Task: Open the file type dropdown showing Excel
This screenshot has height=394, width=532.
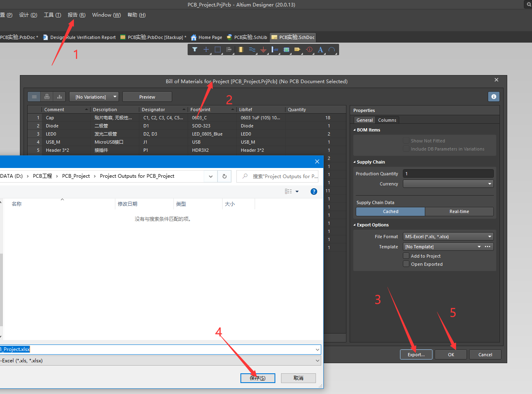Action: click(317, 360)
